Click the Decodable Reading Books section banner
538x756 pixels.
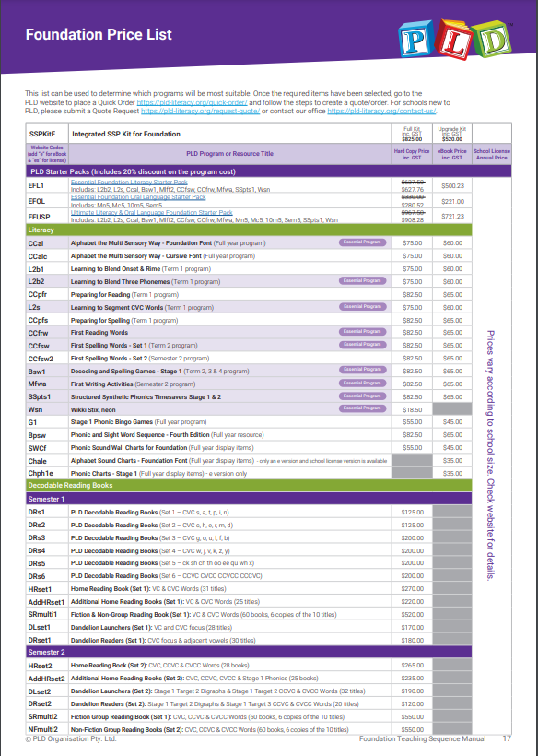(x=249, y=485)
